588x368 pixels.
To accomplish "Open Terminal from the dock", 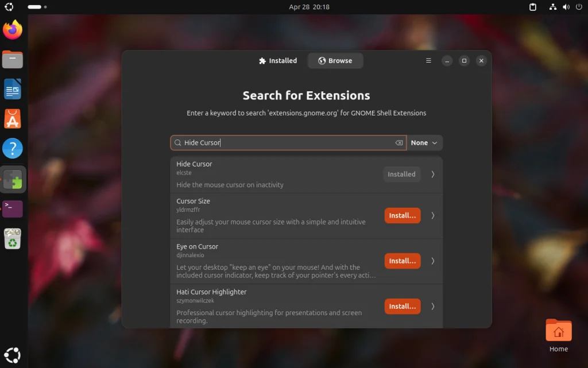I will click(x=13, y=209).
